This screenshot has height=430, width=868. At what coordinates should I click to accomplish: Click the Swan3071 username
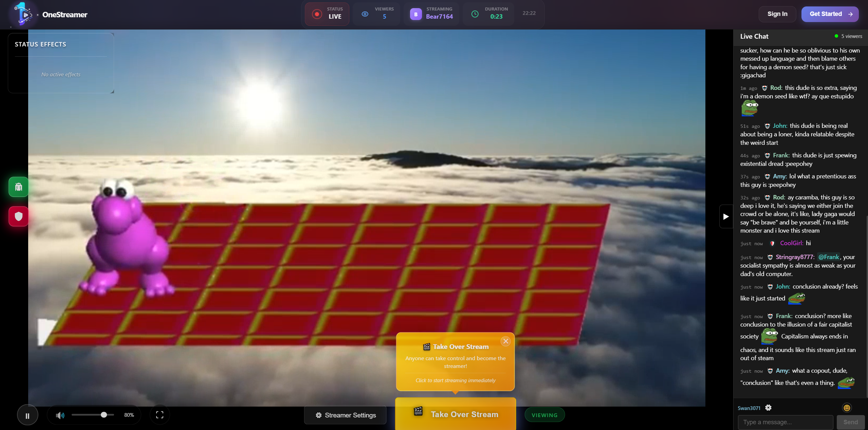(x=749, y=408)
